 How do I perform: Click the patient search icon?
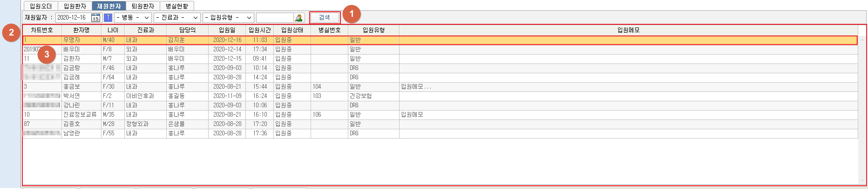[x=298, y=18]
